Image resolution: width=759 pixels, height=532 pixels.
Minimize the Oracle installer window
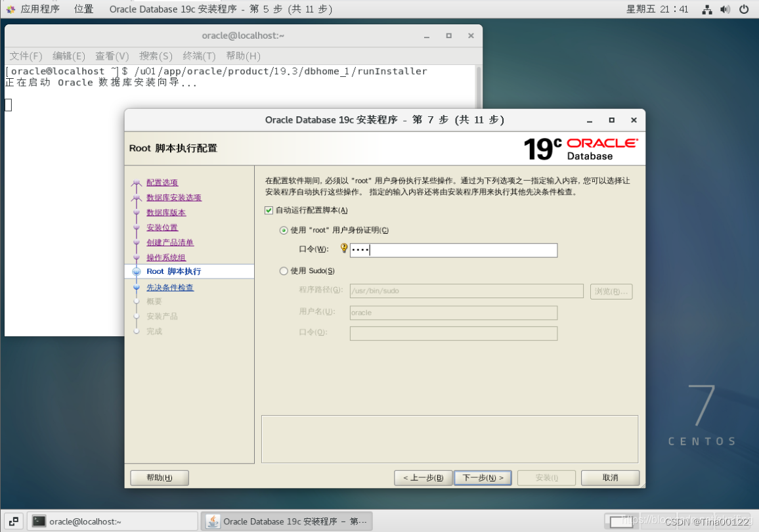(x=590, y=120)
